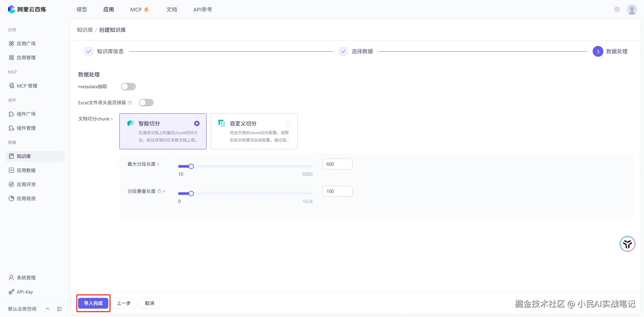Expand the 默认业务空间 workspace chevron
The image size is (644, 317).
click(x=48, y=309)
